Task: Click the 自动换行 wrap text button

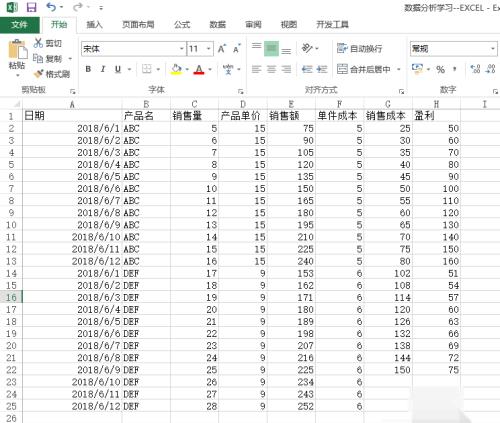Action: coord(359,49)
